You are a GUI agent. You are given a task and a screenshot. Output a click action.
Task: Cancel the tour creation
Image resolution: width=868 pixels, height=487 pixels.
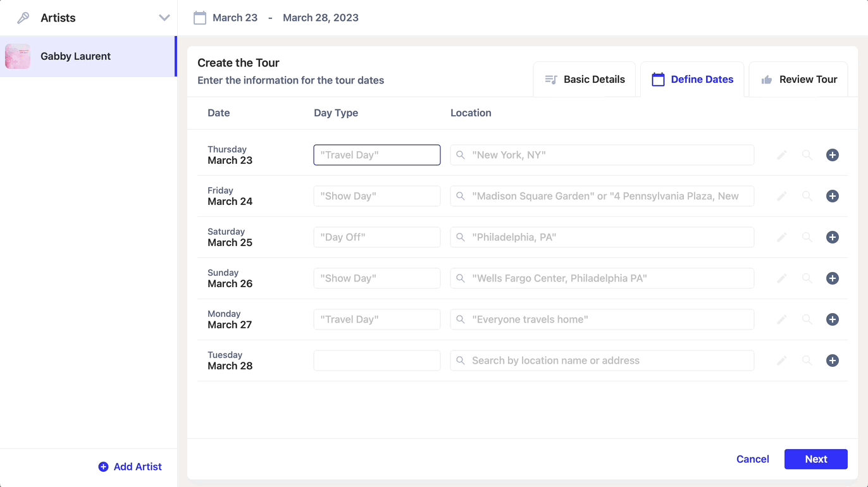click(x=752, y=459)
